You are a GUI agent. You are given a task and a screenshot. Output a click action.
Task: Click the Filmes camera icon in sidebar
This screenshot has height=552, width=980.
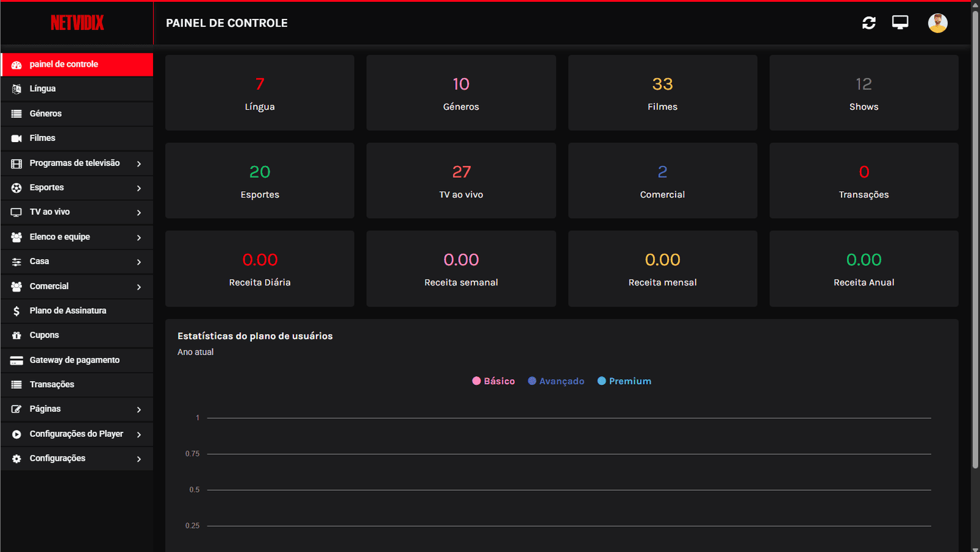click(x=17, y=138)
